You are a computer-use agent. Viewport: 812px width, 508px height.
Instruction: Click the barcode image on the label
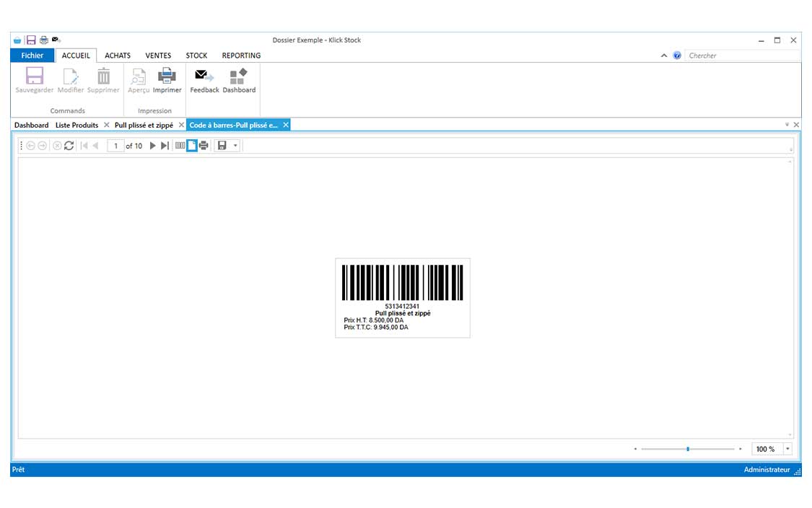402,282
